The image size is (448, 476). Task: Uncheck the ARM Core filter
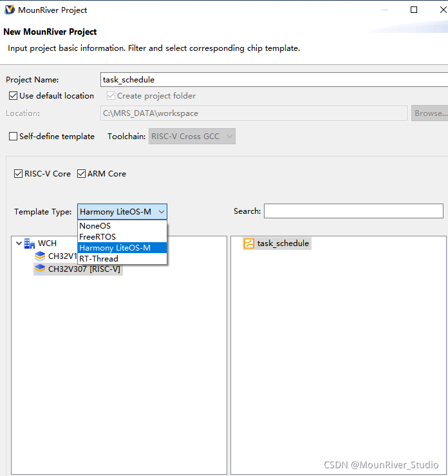click(81, 174)
